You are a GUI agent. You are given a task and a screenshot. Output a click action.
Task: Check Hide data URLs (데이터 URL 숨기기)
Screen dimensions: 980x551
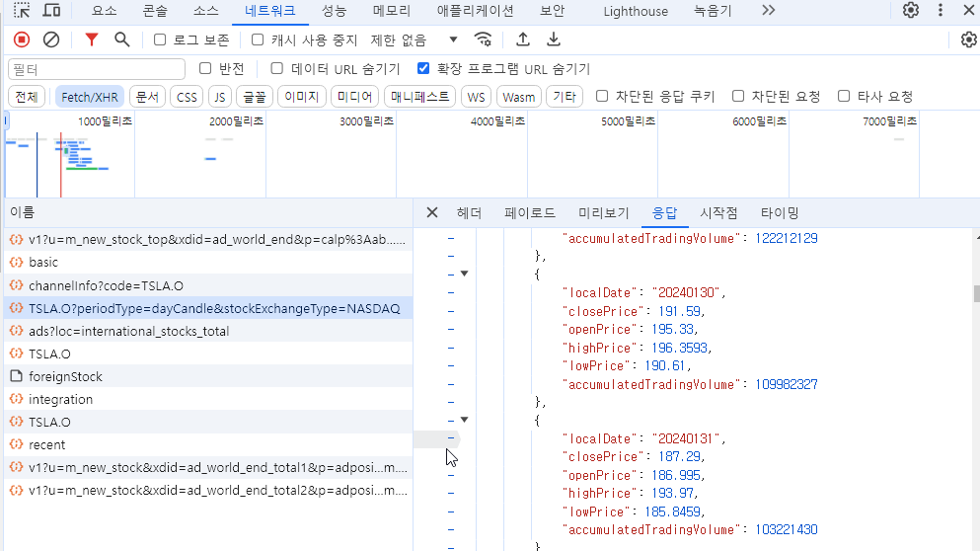click(x=277, y=68)
